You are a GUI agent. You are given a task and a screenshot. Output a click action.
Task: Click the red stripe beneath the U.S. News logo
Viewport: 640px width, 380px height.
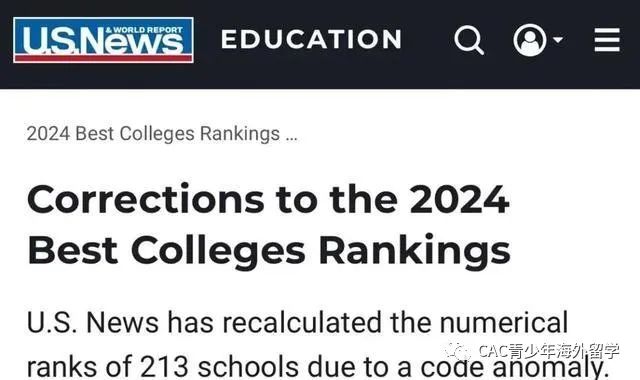[103, 58]
